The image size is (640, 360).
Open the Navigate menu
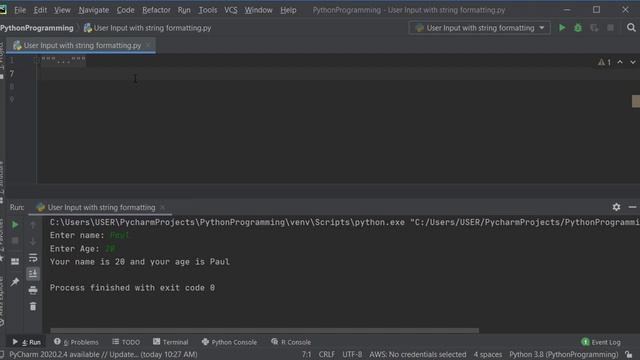click(x=94, y=10)
